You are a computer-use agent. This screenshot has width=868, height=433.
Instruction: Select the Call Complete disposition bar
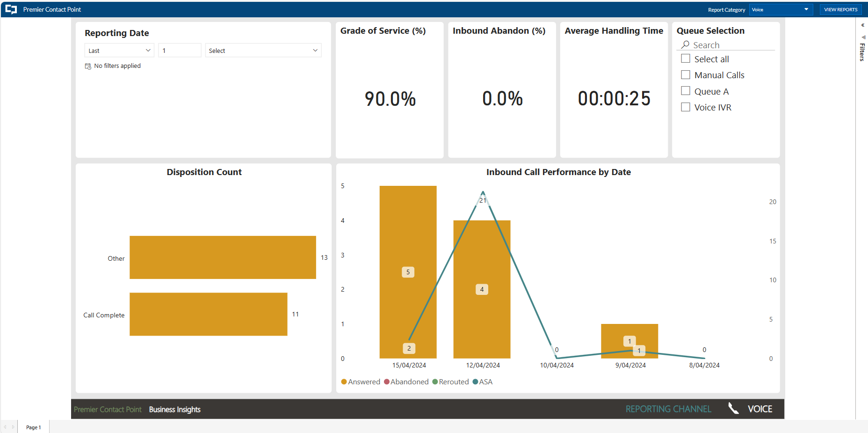click(208, 314)
